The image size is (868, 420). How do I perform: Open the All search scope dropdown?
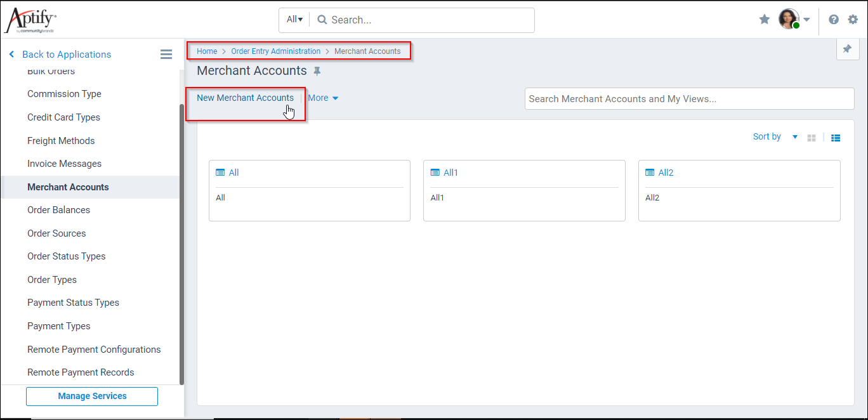[294, 19]
